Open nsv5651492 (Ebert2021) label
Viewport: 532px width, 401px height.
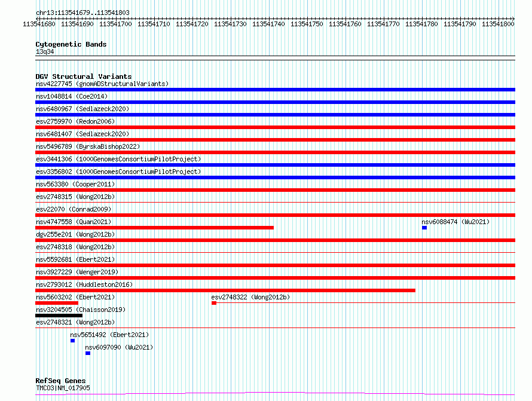pyautogui.click(x=109, y=335)
